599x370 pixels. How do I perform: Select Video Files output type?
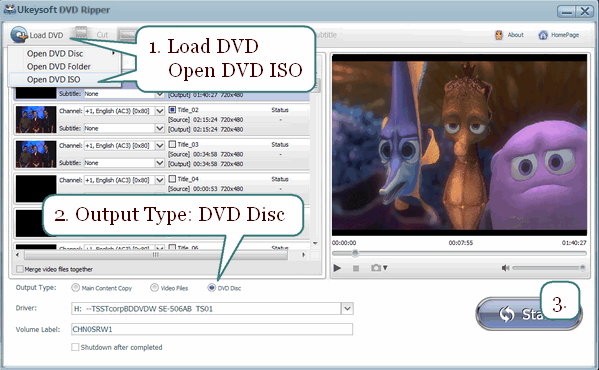[154, 288]
